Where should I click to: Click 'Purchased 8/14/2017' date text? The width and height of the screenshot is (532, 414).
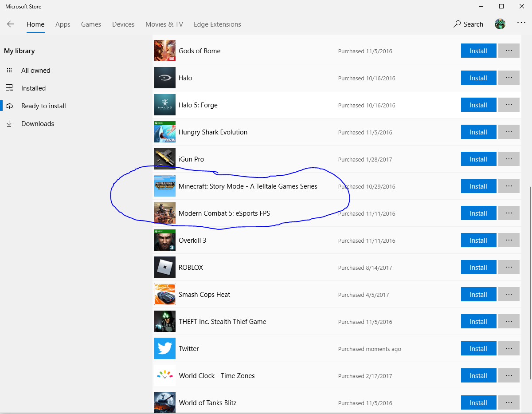(365, 268)
